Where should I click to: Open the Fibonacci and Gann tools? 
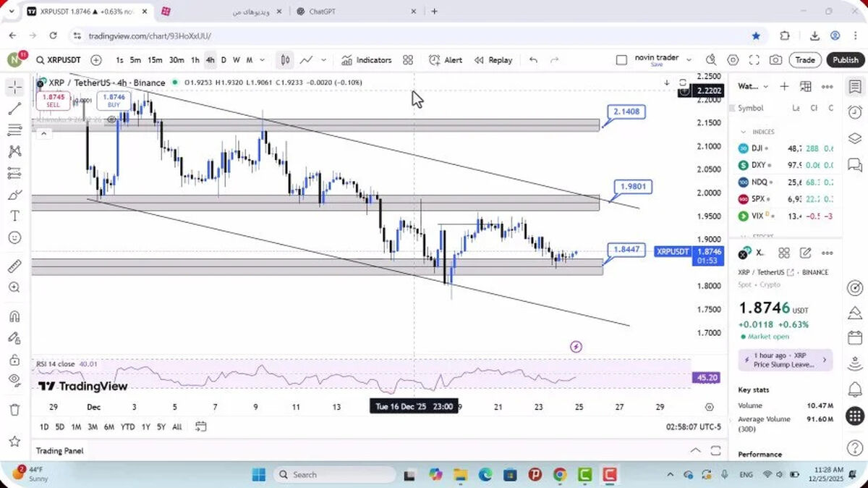(15, 130)
